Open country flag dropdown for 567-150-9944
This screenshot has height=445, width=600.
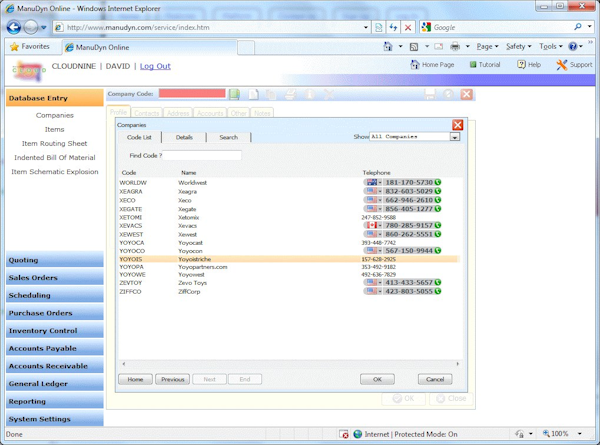(374, 251)
